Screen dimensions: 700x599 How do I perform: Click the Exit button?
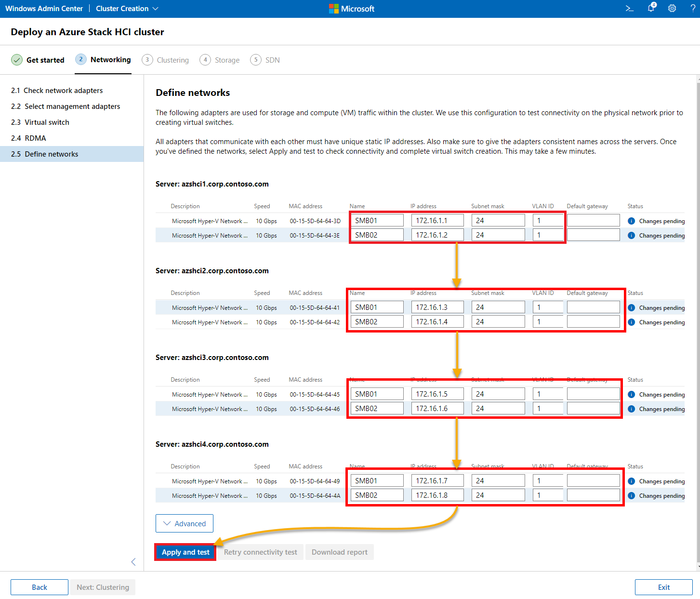point(664,587)
